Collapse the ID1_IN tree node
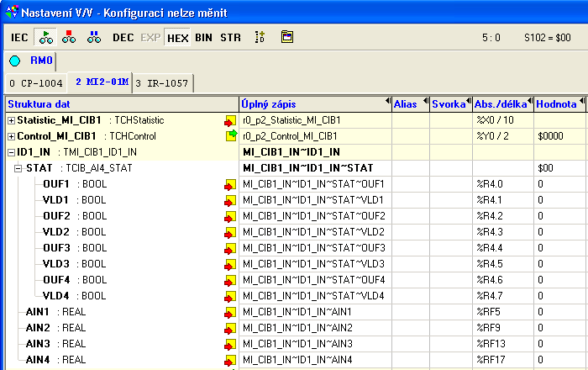This screenshot has height=370, width=588. coord(11,152)
